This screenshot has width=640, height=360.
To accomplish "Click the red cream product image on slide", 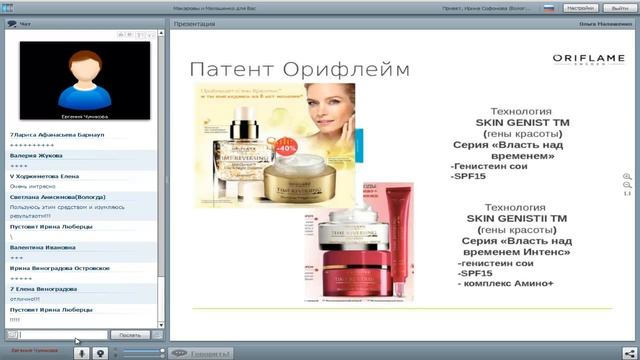I will 359,242.
